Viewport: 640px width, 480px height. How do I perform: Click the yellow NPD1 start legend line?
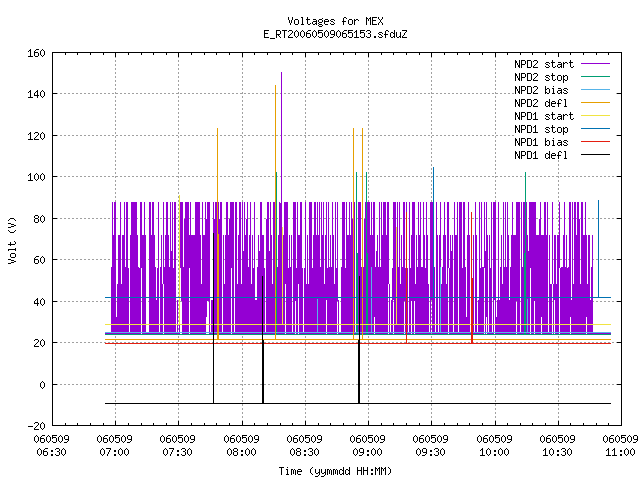[596, 116]
